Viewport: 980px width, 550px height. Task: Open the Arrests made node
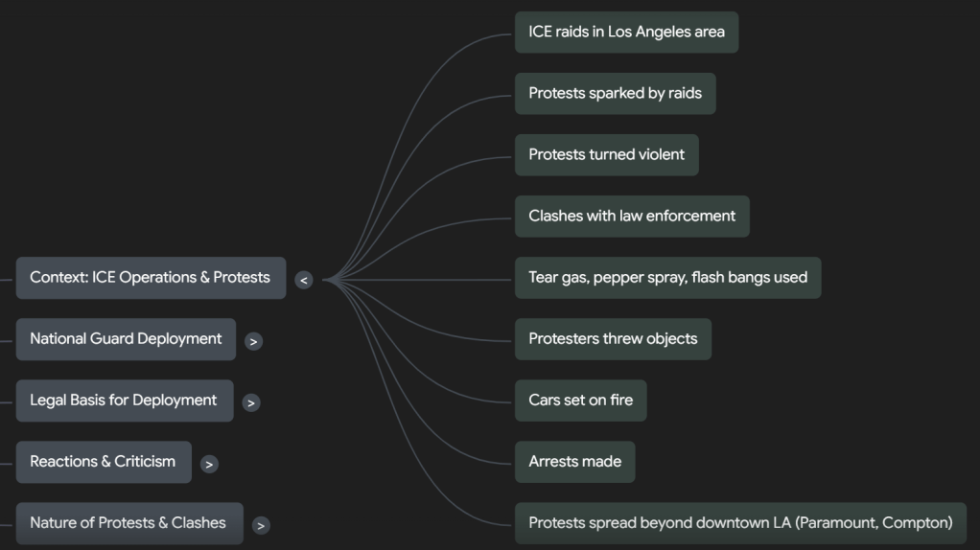tap(574, 461)
